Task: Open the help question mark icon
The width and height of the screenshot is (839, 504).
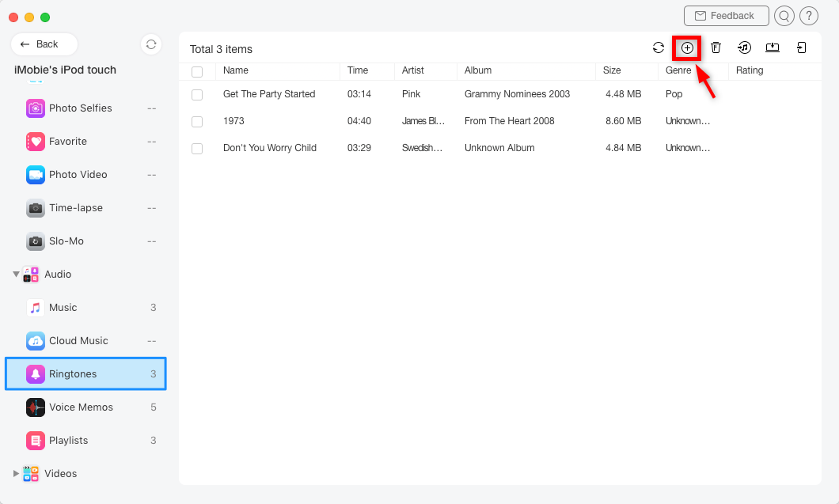Action: pyautogui.click(x=808, y=16)
